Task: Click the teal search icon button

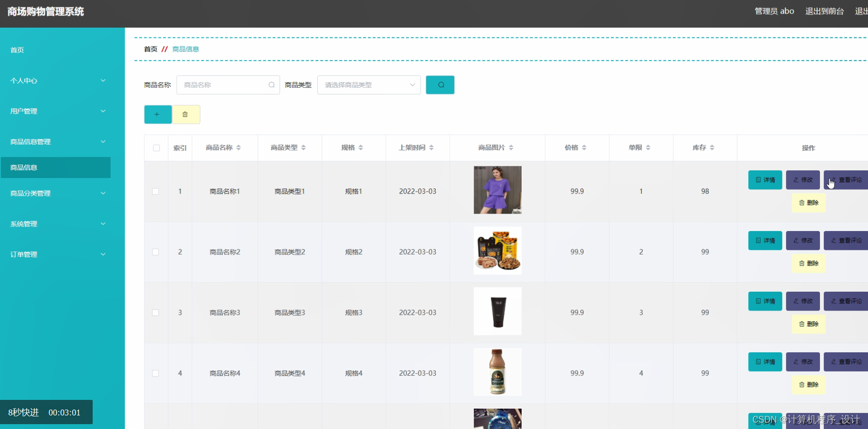Action: [440, 85]
